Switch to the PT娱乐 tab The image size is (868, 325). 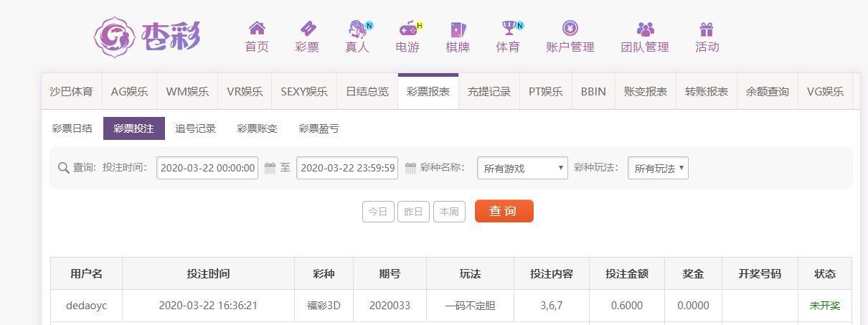(546, 92)
